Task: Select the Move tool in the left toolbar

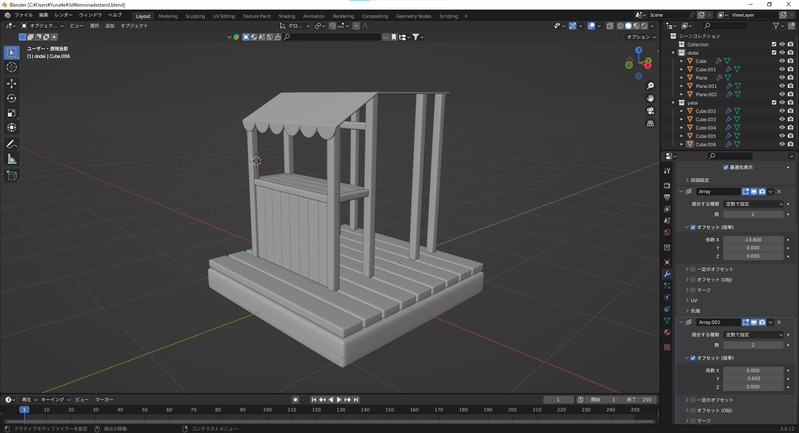Action: click(12, 83)
